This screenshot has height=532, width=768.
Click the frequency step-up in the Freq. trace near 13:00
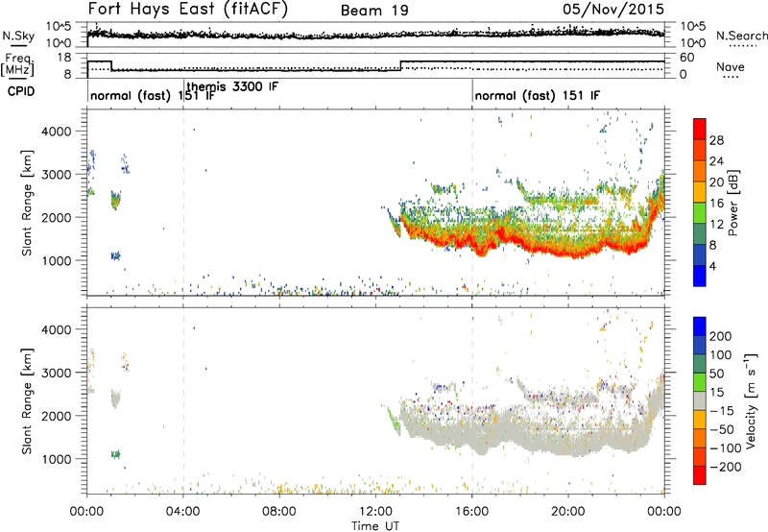tap(400, 65)
